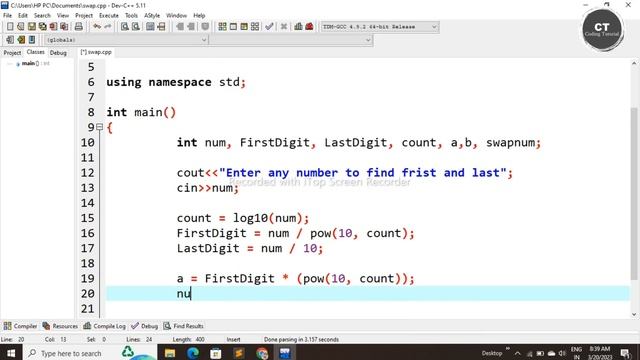
Task: Open the Tools menu
Action: [x=131, y=16]
